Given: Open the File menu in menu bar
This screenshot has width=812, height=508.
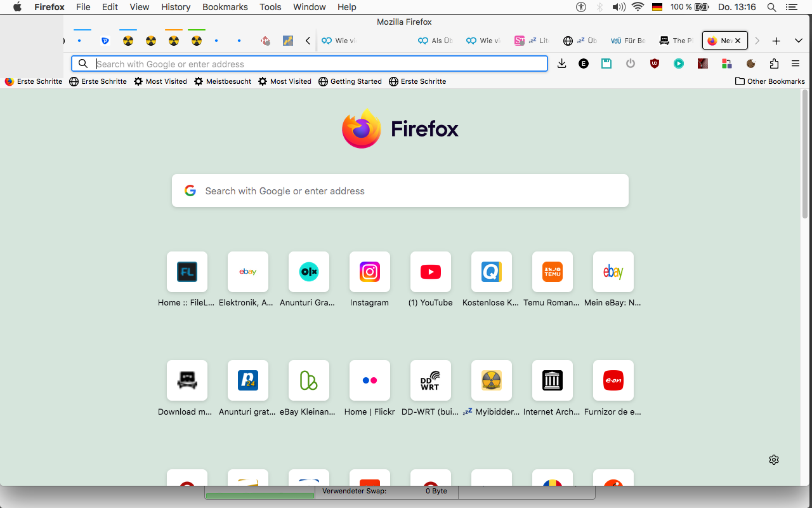Looking at the screenshot, I should (x=83, y=7).
